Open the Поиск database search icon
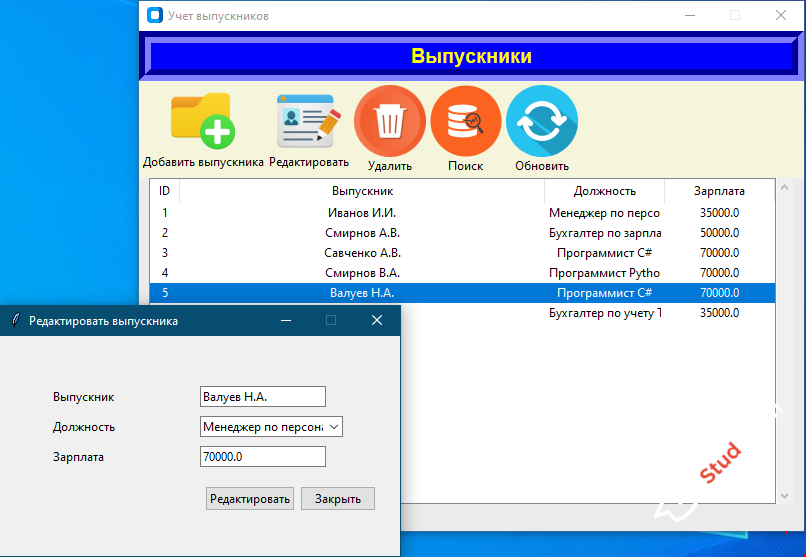 coord(466,121)
